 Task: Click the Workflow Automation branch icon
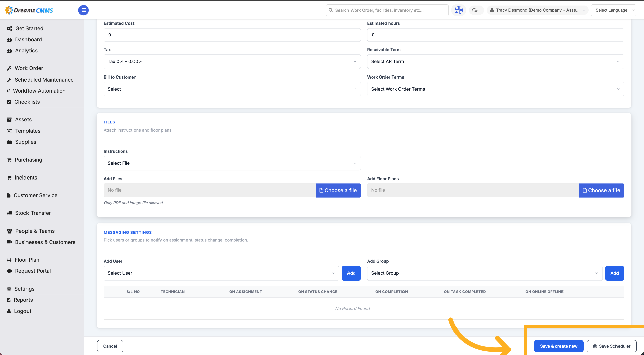8,91
